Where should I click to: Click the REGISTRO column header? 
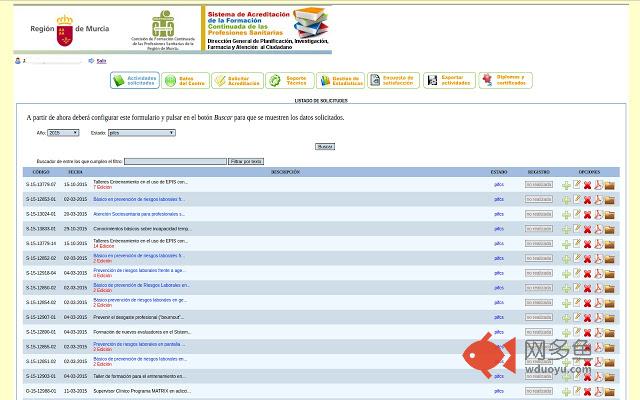pos(539,172)
